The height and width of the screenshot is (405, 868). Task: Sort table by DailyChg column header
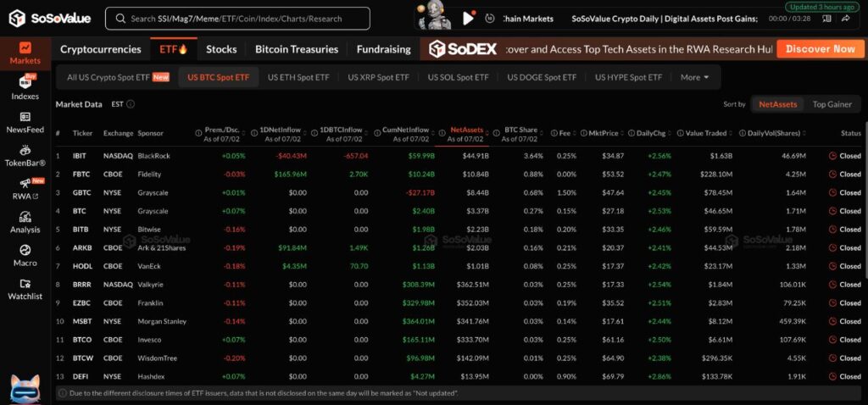click(x=653, y=133)
